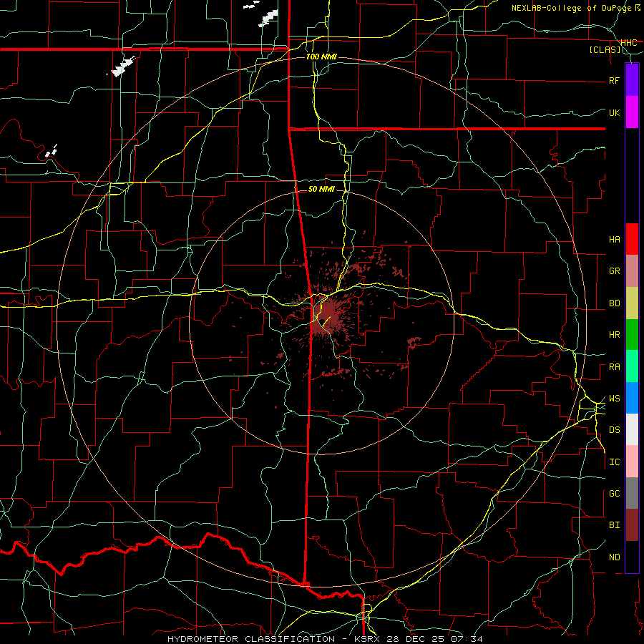Click the RF purple legend swatch
The height and width of the screenshot is (644, 644).
632,80
